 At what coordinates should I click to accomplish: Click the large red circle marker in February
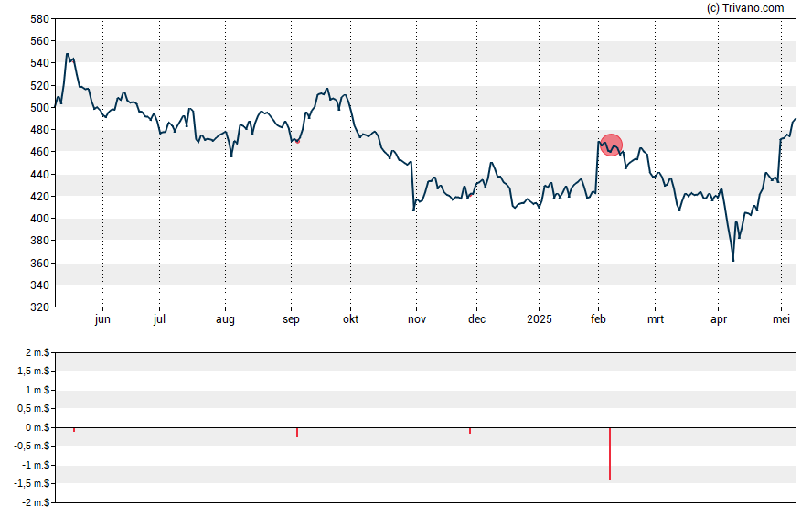pos(611,145)
